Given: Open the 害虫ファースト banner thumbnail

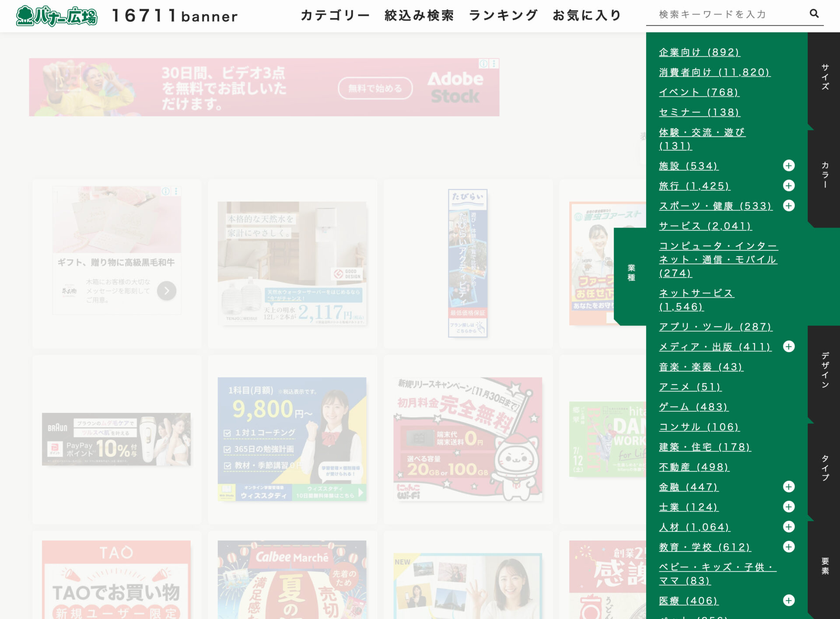Looking at the screenshot, I should (608, 263).
